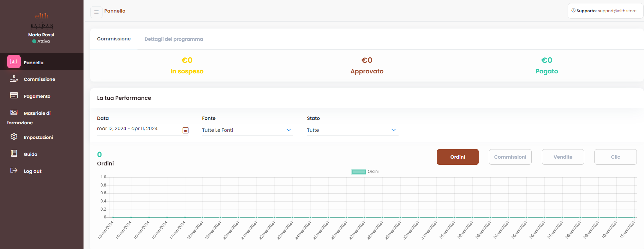This screenshot has height=249, width=644.
Task: Expand the Fonte dropdown arrow
Action: (x=289, y=130)
